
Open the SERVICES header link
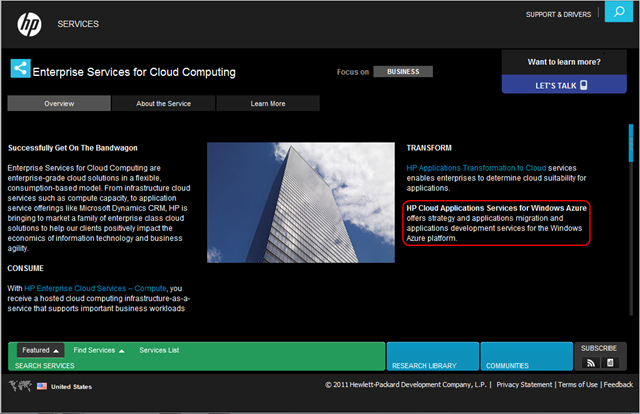(x=78, y=24)
